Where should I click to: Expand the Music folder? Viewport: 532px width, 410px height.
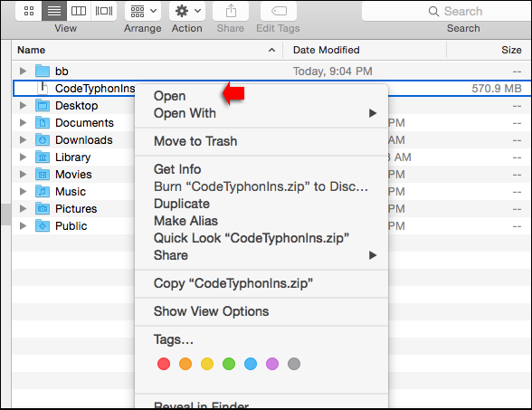(x=24, y=192)
